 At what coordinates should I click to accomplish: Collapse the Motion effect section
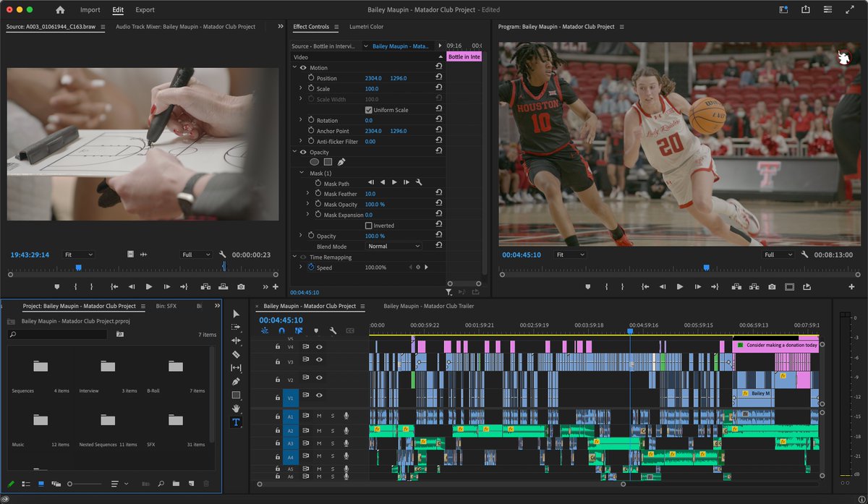coord(294,67)
